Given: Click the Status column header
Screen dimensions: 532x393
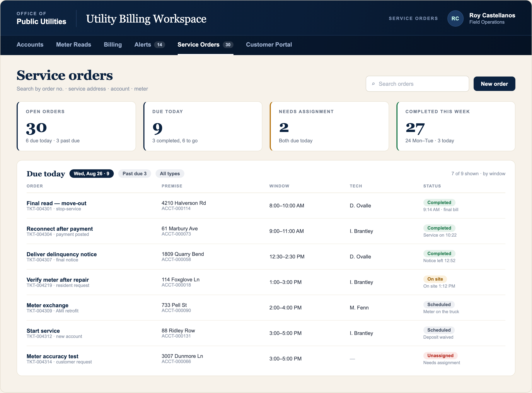Looking at the screenshot, I should (432, 186).
